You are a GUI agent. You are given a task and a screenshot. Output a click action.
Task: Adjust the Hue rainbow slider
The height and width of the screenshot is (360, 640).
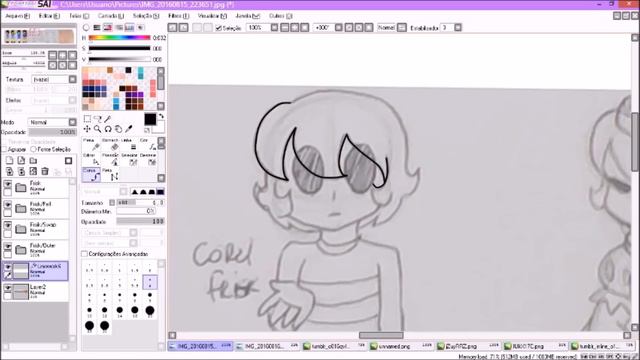[119, 38]
